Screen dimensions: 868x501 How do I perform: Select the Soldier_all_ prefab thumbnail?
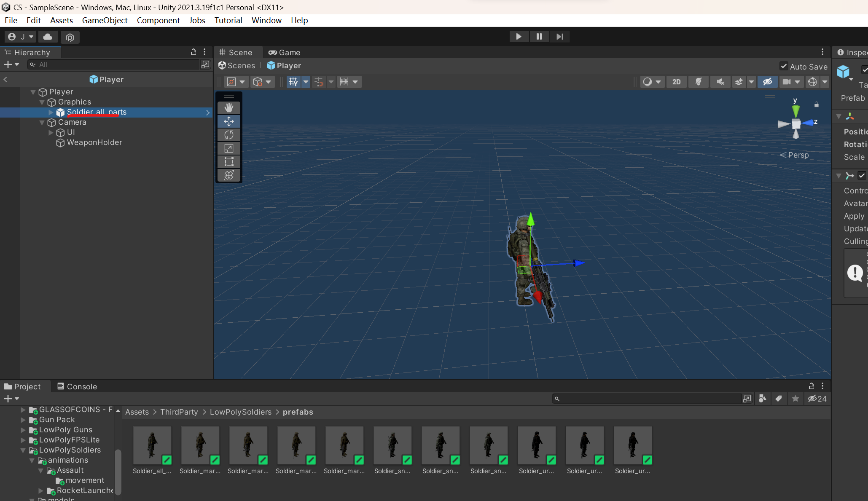point(152,445)
